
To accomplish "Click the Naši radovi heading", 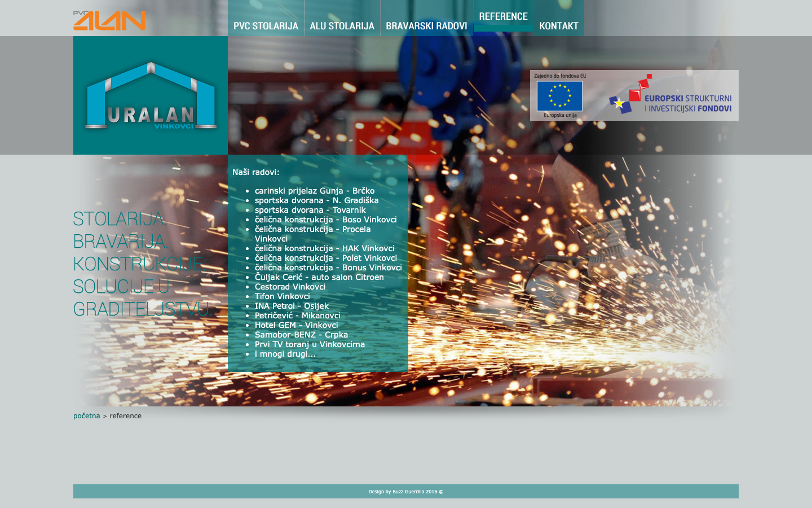I will pyautogui.click(x=255, y=172).
